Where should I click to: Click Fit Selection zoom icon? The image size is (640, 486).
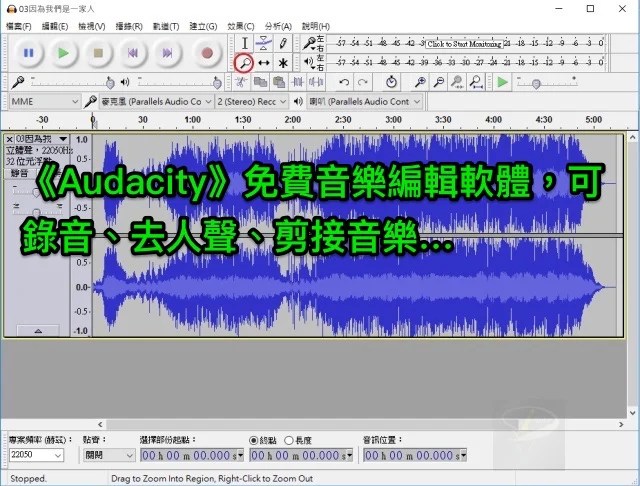pyautogui.click(x=457, y=82)
